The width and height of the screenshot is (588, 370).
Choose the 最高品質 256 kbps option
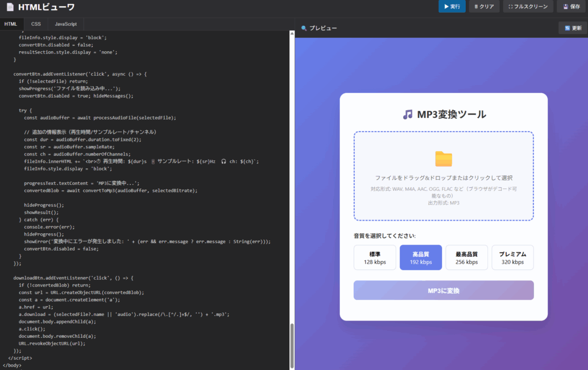click(467, 257)
